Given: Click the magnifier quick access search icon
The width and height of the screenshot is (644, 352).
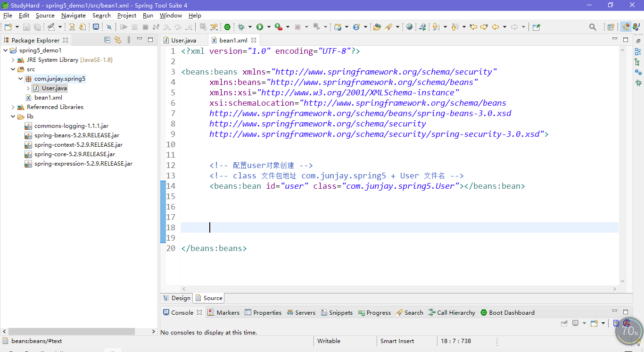Looking at the screenshot, I should (593, 27).
